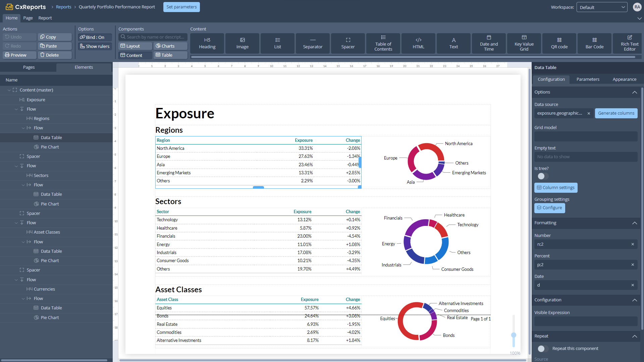
Task: Click the Set parameters button
Action: (181, 7)
